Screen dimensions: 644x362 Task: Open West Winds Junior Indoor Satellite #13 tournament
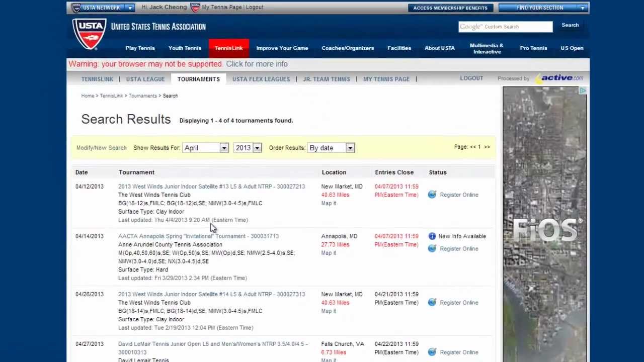click(211, 187)
